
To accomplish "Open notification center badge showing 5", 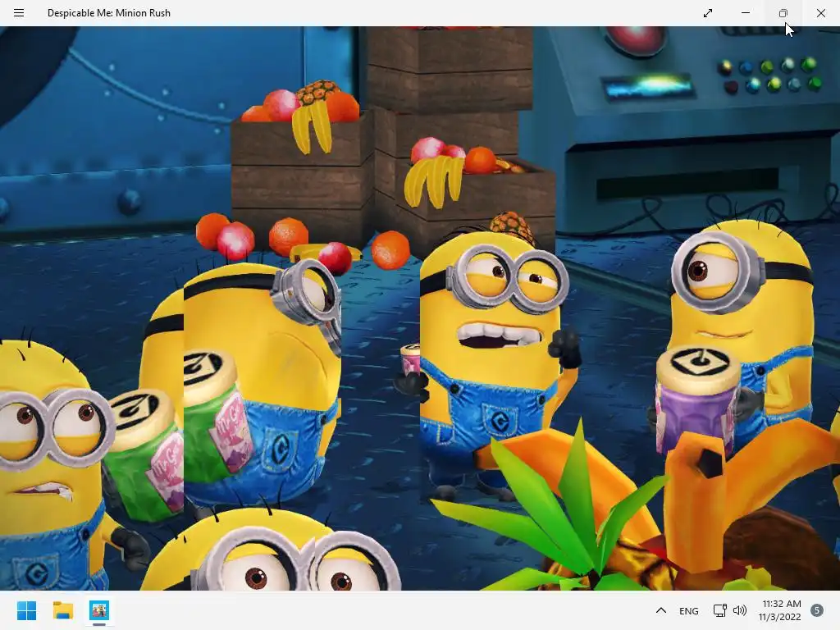I will point(817,610).
